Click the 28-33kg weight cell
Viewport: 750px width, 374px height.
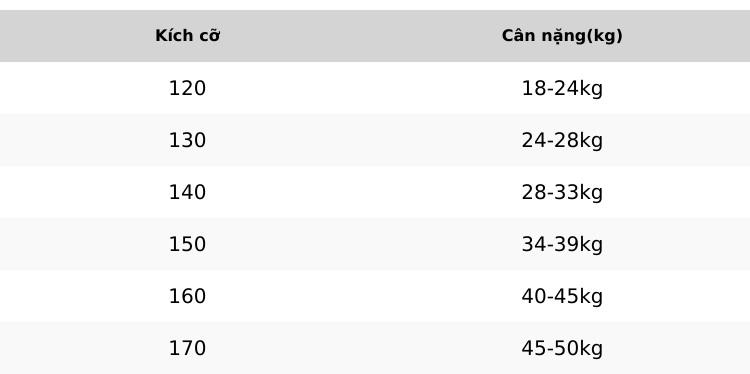(562, 192)
